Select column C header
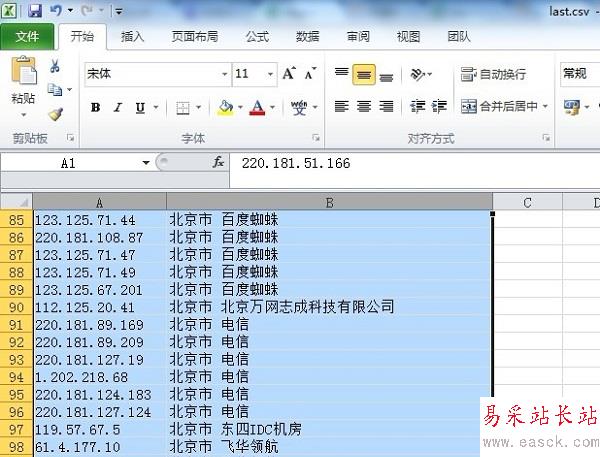The height and width of the screenshot is (457, 600). [x=527, y=202]
